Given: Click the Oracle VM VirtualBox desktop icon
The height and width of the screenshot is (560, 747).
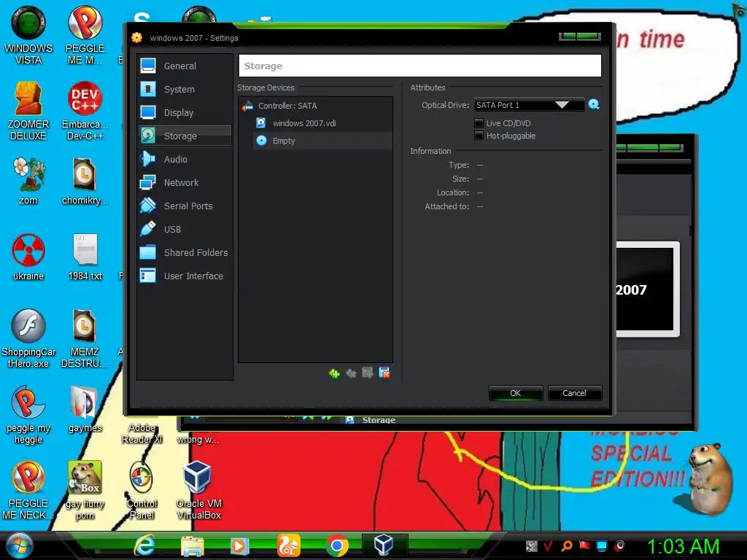Looking at the screenshot, I should point(198,491).
